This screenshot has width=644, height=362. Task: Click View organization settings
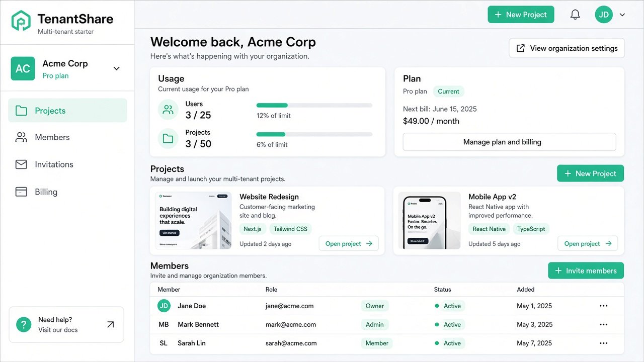567,48
